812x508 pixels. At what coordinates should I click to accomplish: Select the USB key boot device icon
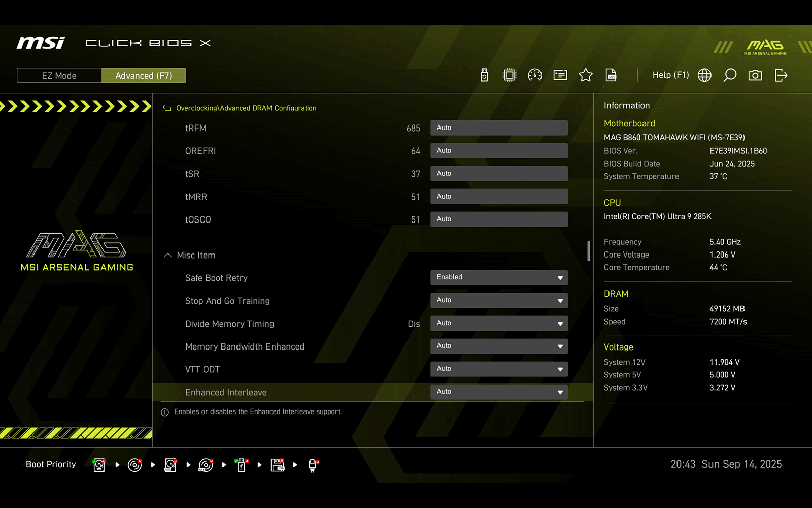(242, 465)
